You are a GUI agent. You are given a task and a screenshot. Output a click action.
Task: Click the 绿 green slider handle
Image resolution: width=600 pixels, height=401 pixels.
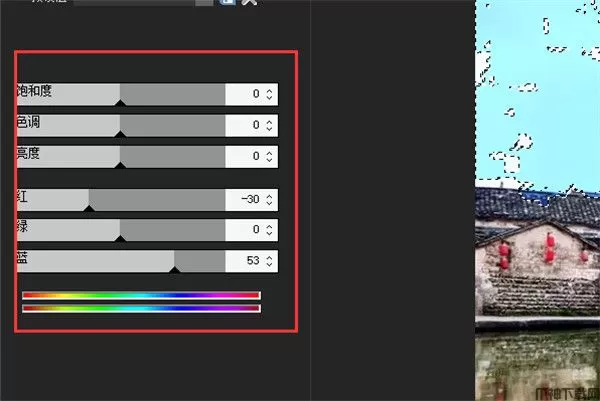point(120,239)
